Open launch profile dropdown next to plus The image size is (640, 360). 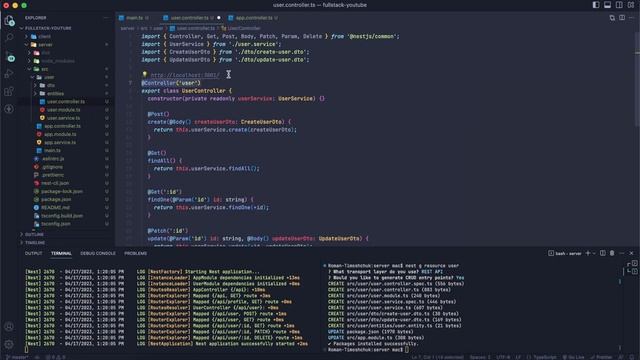tap(594, 253)
